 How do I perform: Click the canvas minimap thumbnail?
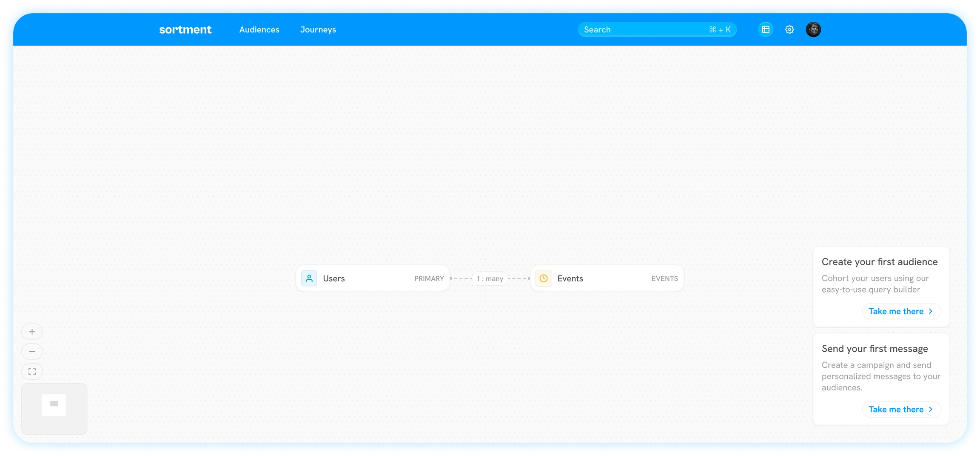(x=54, y=408)
